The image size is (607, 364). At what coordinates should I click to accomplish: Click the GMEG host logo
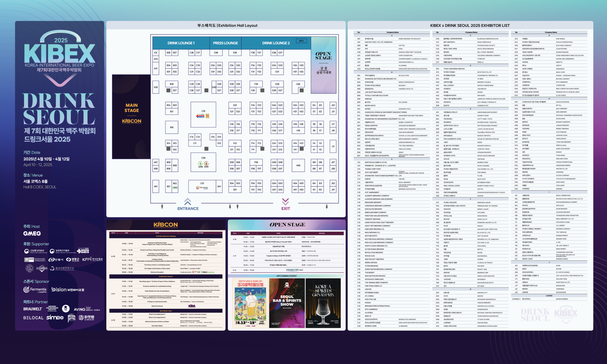[x=32, y=234]
